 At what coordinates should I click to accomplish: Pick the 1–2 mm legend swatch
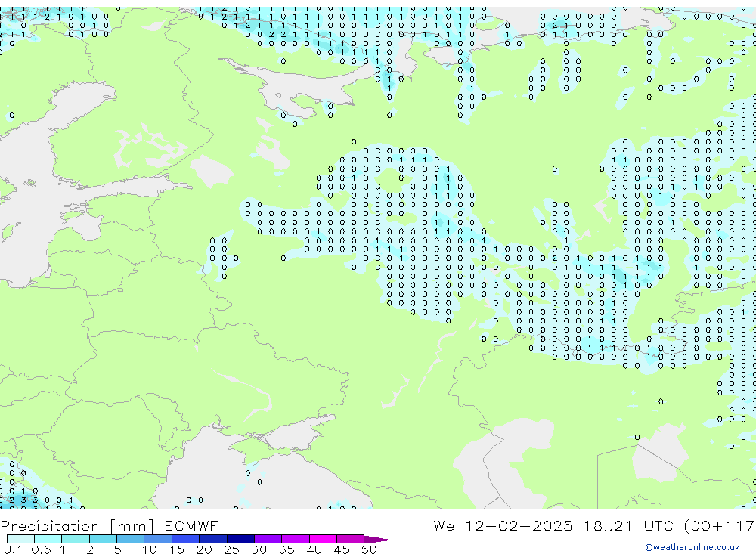pos(76,539)
